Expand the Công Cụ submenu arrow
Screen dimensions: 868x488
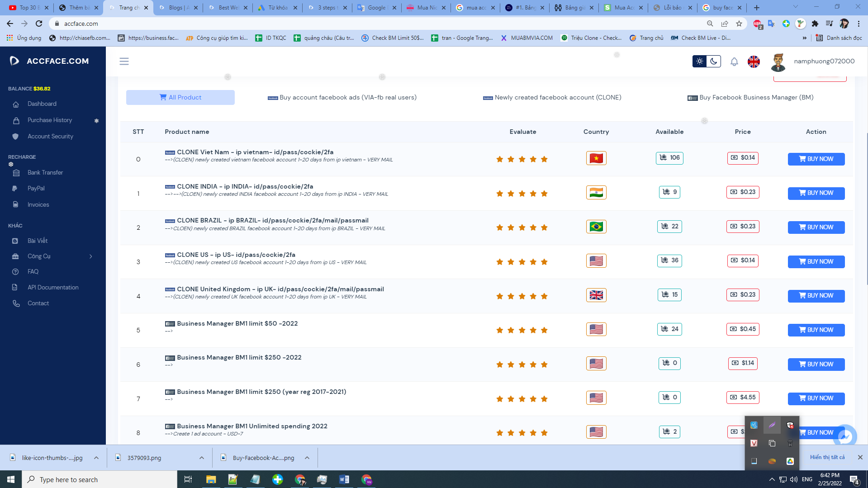[91, 256]
